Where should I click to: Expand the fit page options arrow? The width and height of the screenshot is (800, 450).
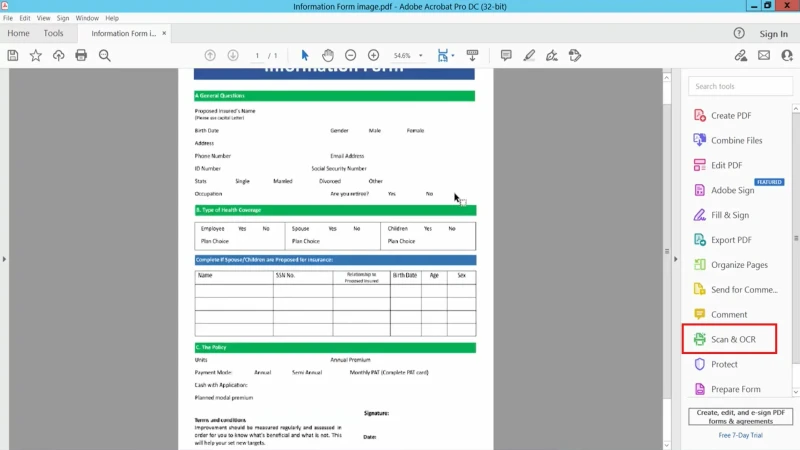pos(453,55)
